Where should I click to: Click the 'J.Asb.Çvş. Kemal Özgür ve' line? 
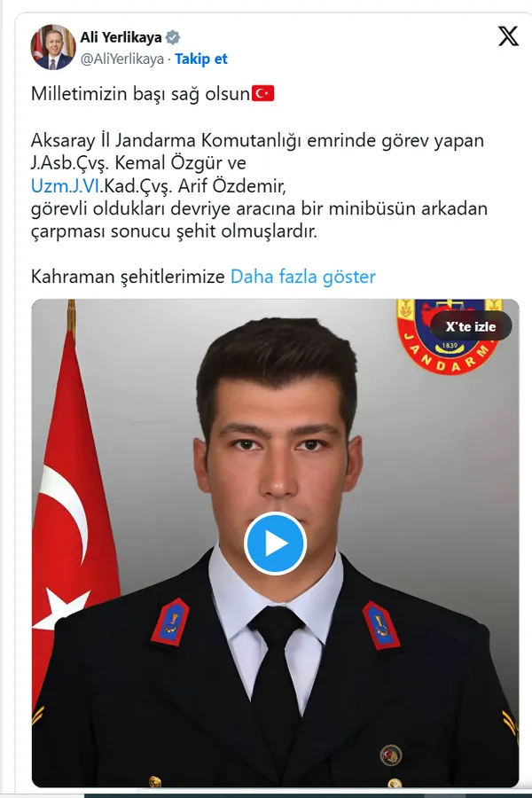point(138,163)
